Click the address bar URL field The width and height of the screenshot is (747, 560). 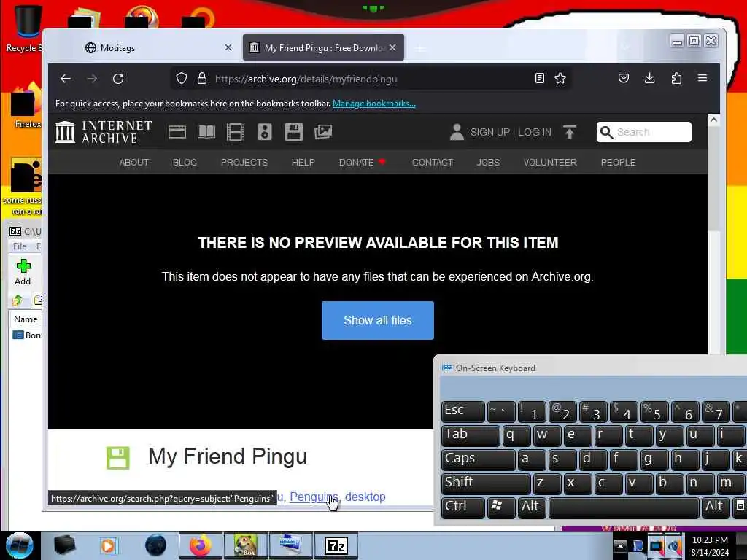point(371,79)
